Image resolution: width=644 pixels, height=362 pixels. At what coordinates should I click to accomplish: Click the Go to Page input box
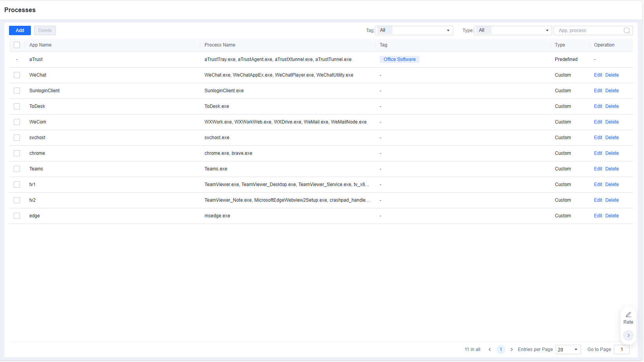pyautogui.click(x=621, y=349)
